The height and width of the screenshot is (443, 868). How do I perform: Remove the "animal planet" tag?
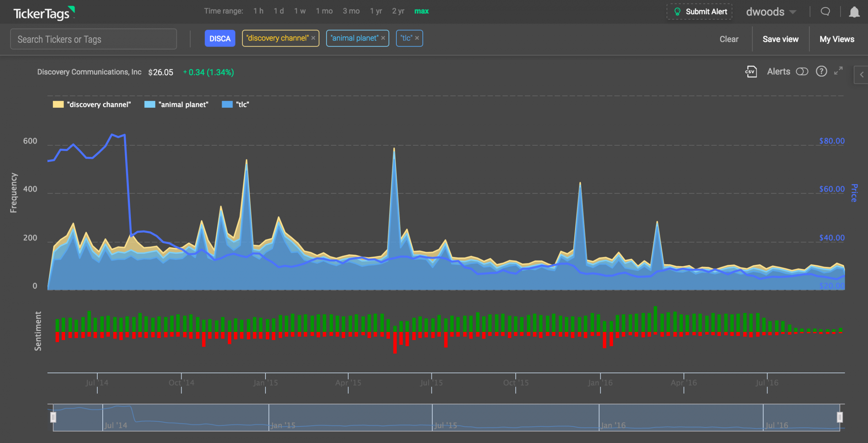point(383,38)
